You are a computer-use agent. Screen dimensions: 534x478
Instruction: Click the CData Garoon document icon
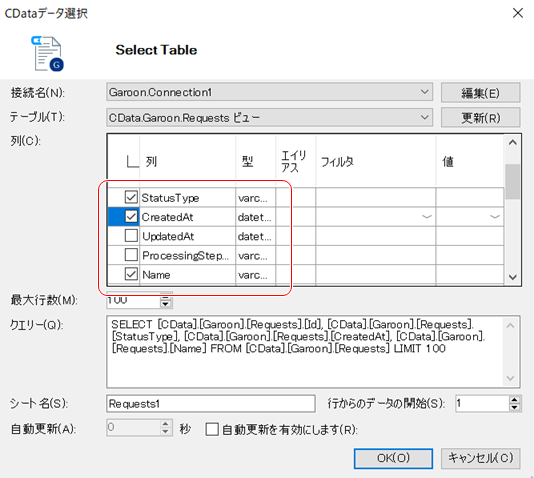48,54
